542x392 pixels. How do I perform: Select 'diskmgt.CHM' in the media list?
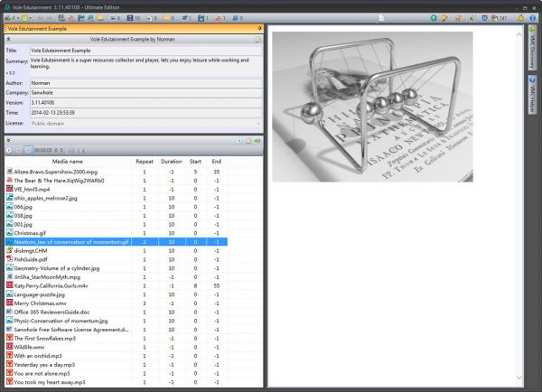117,250
